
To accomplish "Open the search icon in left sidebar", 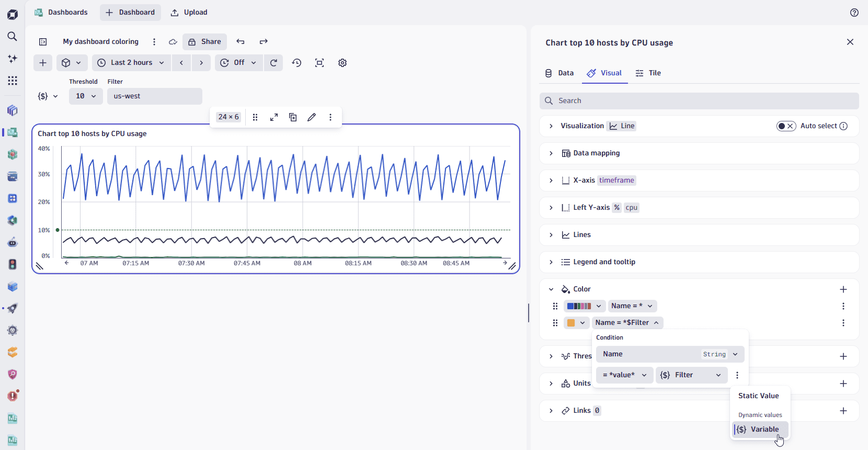I will (x=13, y=37).
